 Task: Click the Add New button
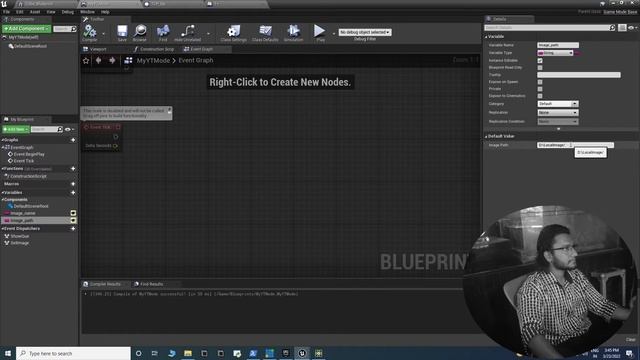16,129
